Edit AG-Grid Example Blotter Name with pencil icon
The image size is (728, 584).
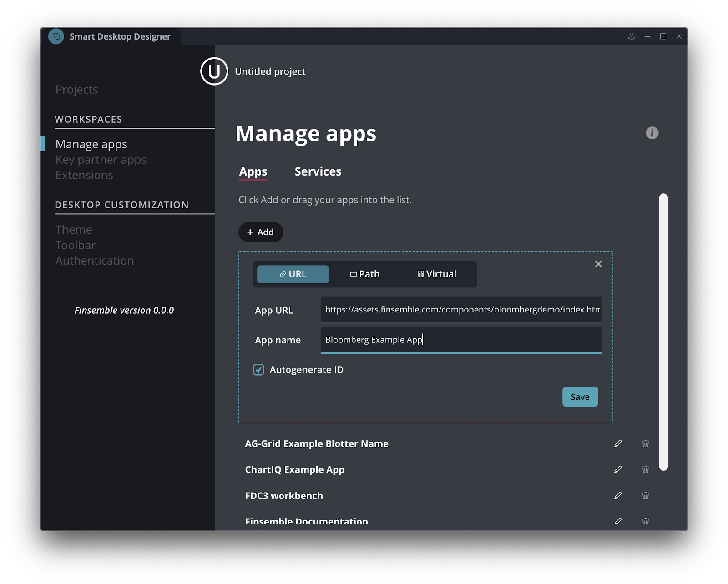[618, 443]
